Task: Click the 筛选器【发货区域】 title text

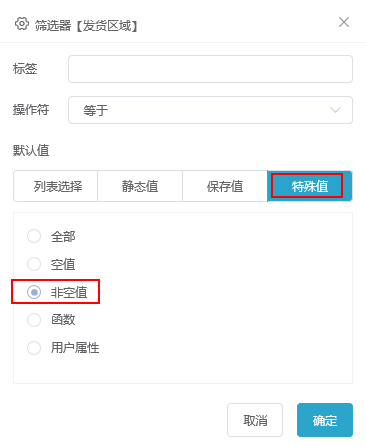Action: [87, 25]
